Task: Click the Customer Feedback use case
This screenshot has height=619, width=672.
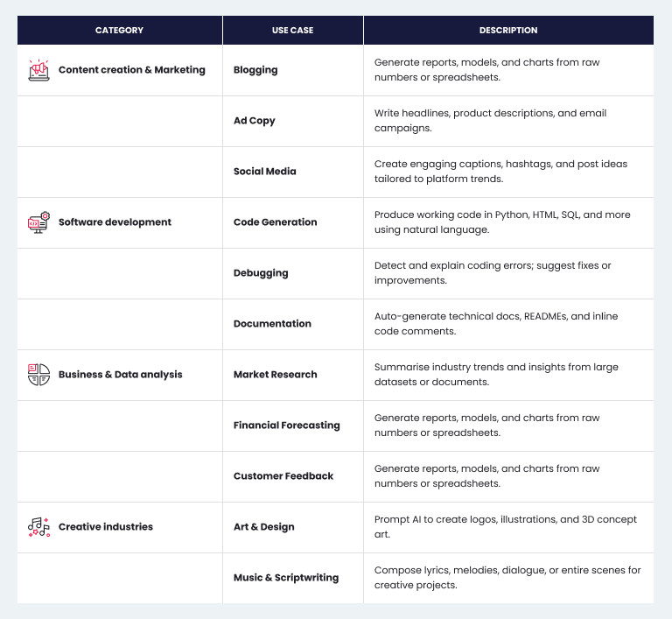Action: [283, 476]
